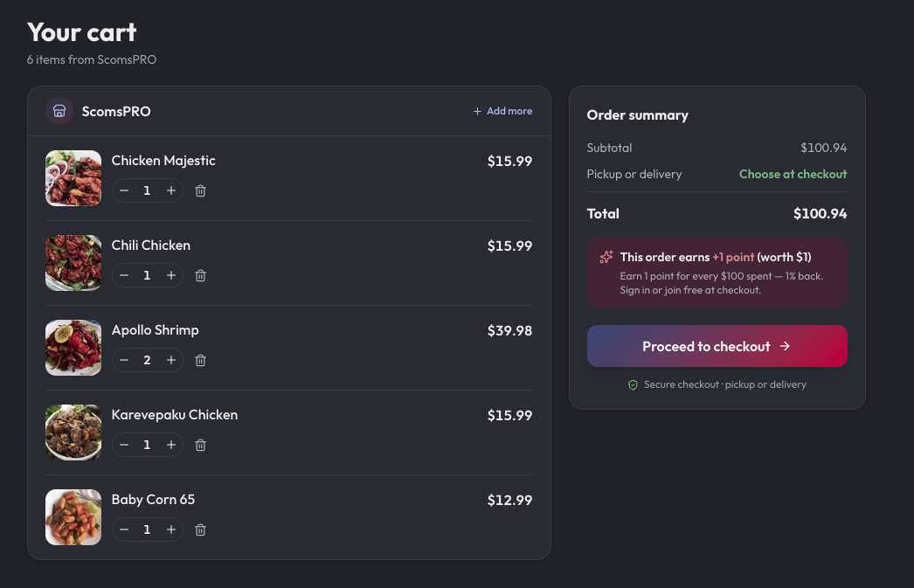Remove Apollo Shrimp with trash icon

point(200,360)
